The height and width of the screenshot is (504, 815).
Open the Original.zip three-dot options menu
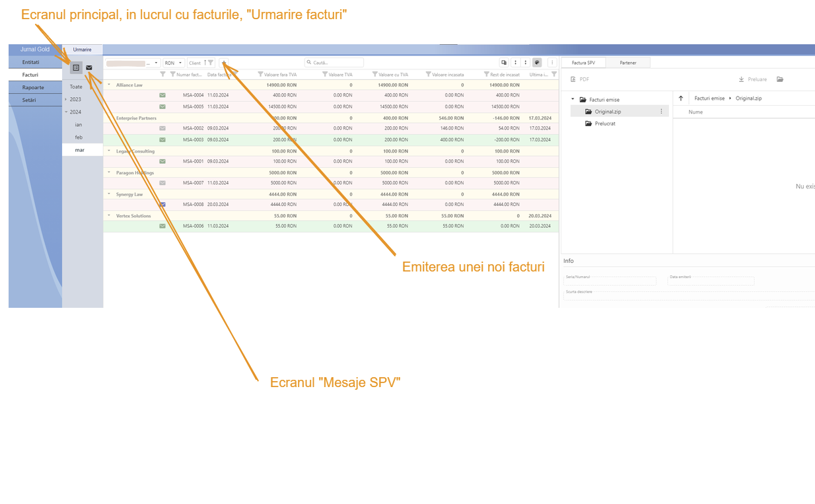[x=661, y=112]
